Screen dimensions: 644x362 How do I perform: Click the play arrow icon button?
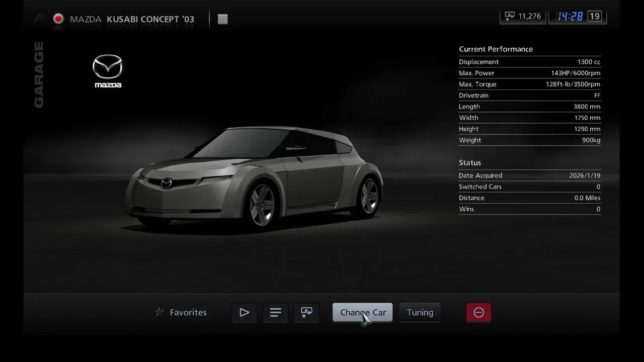[x=245, y=312]
